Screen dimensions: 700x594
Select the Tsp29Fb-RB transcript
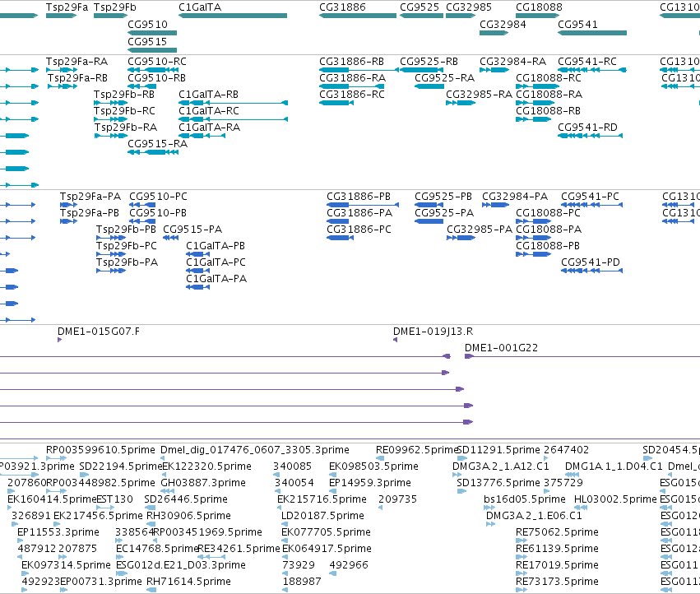point(111,103)
